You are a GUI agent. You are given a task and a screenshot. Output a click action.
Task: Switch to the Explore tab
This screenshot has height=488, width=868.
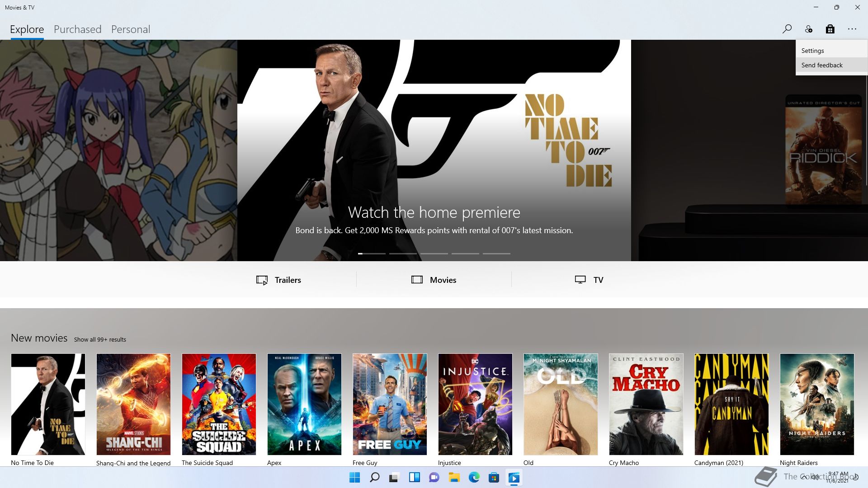pyautogui.click(x=27, y=29)
